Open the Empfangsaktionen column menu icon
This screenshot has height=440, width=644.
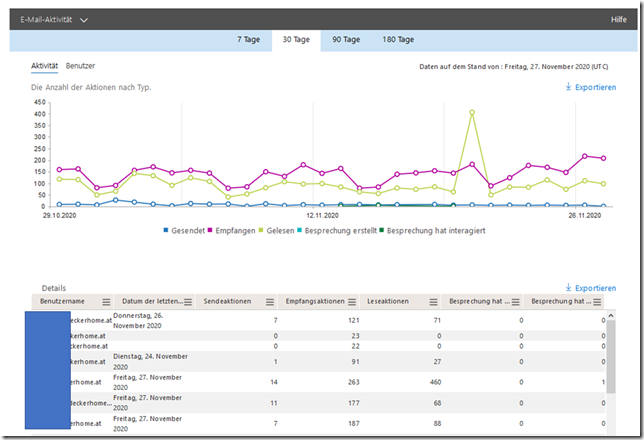click(352, 302)
